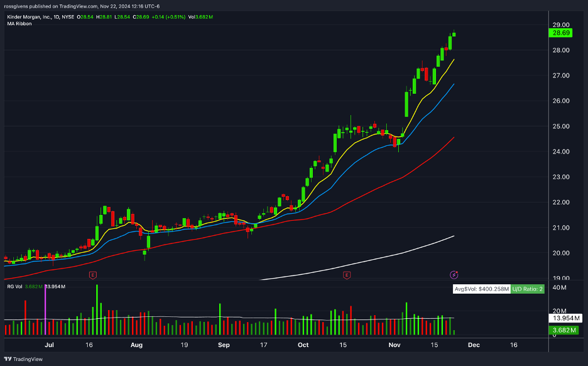Click the U/D Ratio: 2 badge
588x366 pixels.
[x=527, y=289]
